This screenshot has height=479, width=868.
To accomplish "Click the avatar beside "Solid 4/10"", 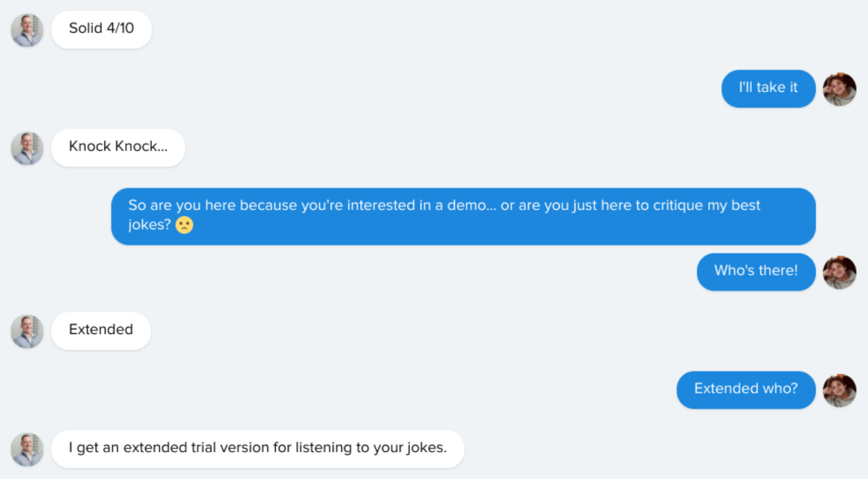I will (27, 30).
